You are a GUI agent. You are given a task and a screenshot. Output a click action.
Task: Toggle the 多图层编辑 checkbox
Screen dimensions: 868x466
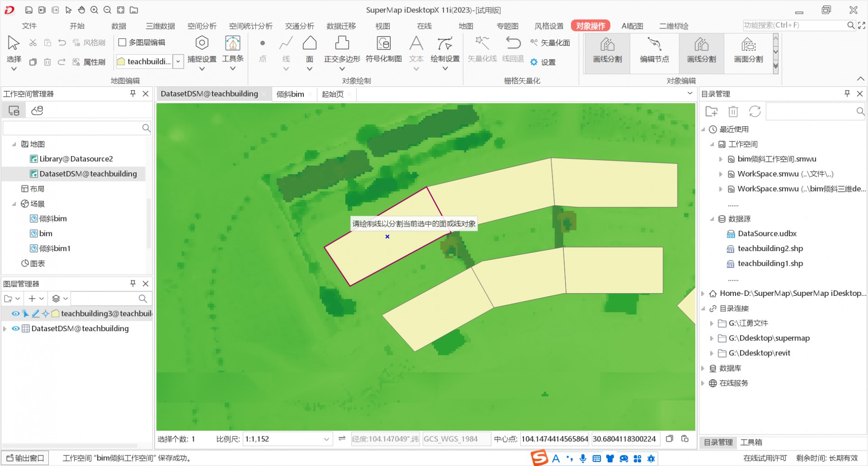(x=122, y=42)
